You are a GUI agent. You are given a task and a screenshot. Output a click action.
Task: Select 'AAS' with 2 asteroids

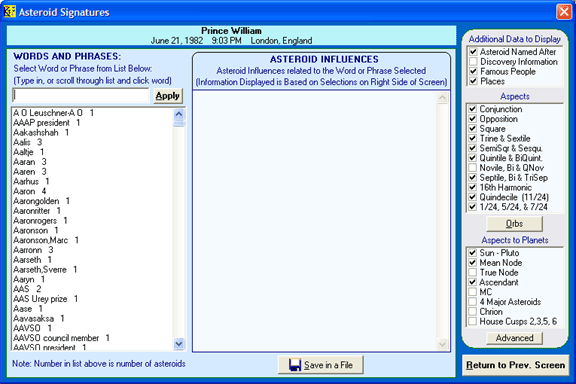click(92, 289)
